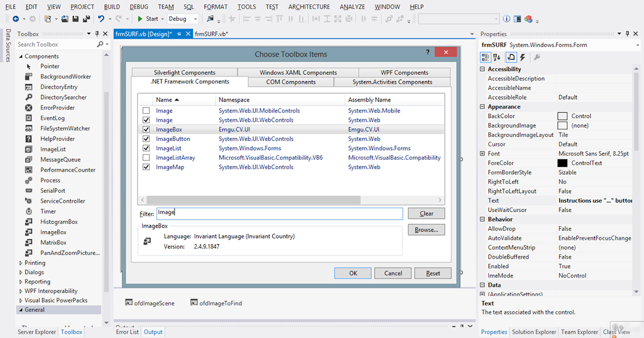Image resolution: width=644 pixels, height=338 pixels.
Task: Click the BackgroundImage (none) swatch
Action: tap(562, 126)
